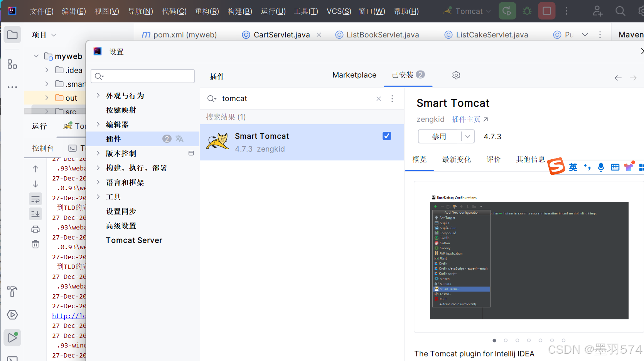Select the second screenshot carousel dot
This screenshot has height=361, width=644.
coord(506,340)
